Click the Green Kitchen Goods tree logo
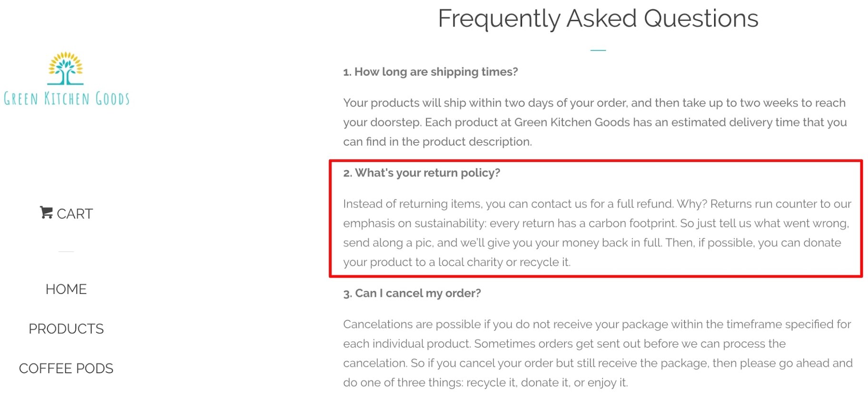Image resolution: width=868 pixels, height=396 pixels. point(66,69)
